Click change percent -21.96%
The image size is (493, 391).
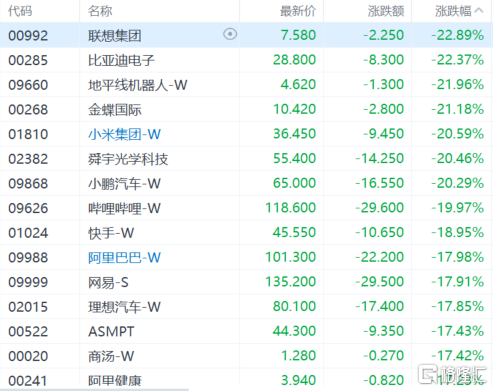[x=458, y=84]
